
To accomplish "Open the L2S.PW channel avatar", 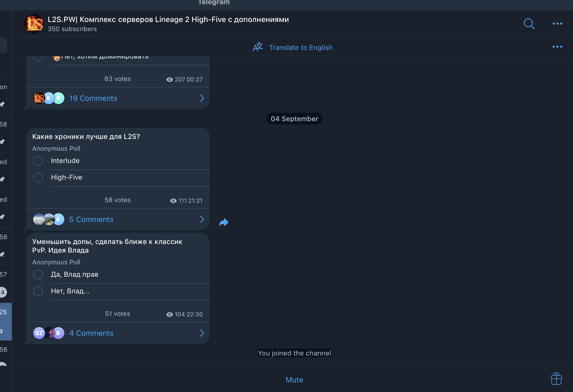I will (x=34, y=24).
